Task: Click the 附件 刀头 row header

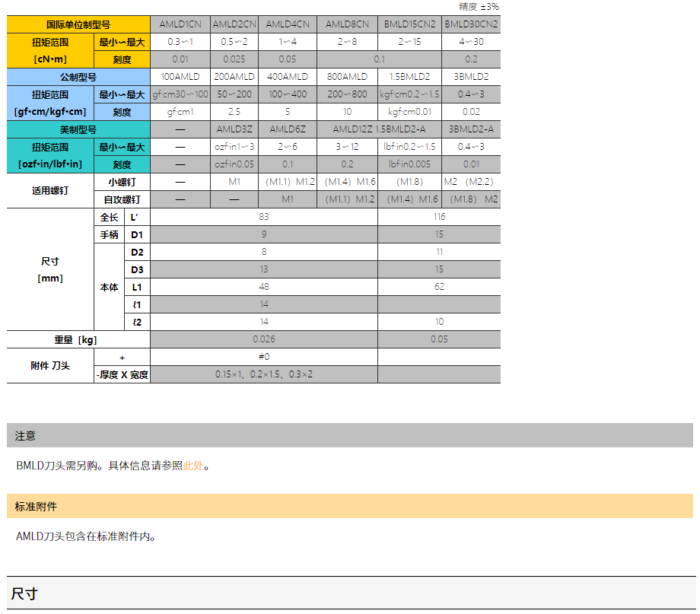Action: tap(50, 366)
